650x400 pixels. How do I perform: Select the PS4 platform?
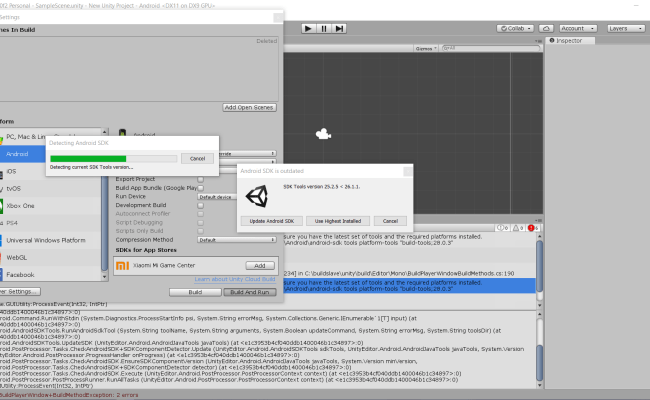[50, 223]
